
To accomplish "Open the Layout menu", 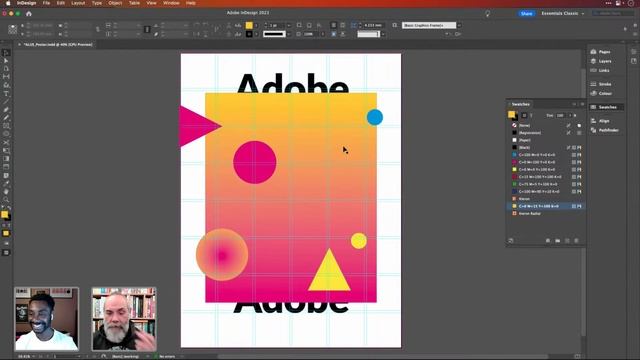I will (x=78, y=3).
